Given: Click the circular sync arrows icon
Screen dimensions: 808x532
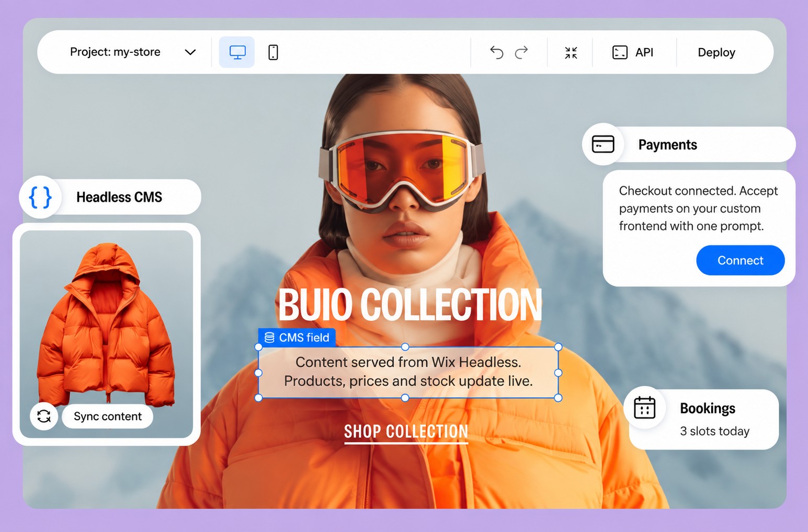Looking at the screenshot, I should (44, 416).
